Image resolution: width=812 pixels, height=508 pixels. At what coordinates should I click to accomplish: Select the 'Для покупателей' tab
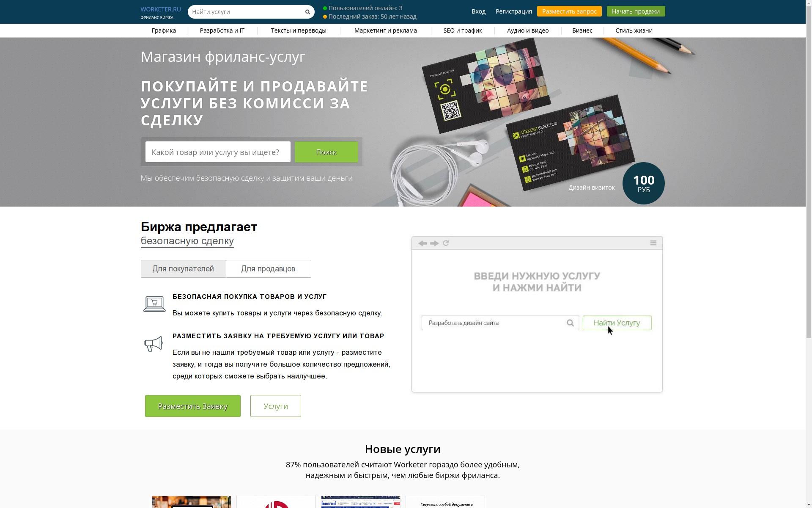[183, 268]
